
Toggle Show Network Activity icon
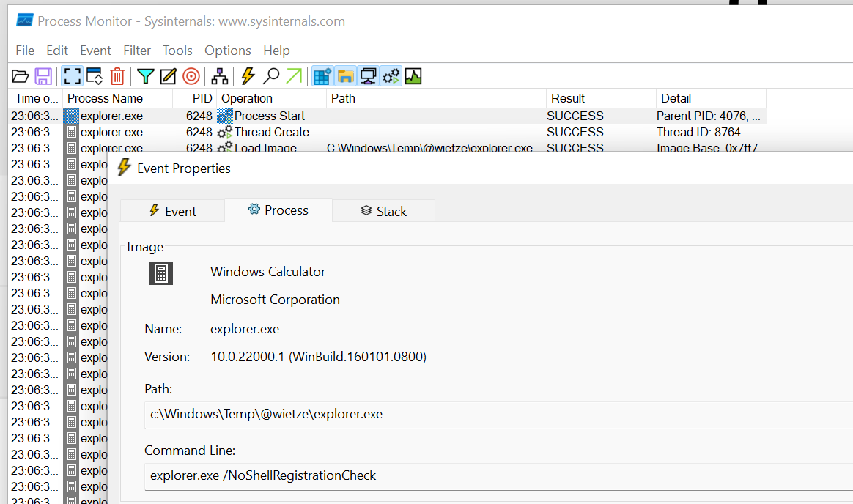(368, 76)
